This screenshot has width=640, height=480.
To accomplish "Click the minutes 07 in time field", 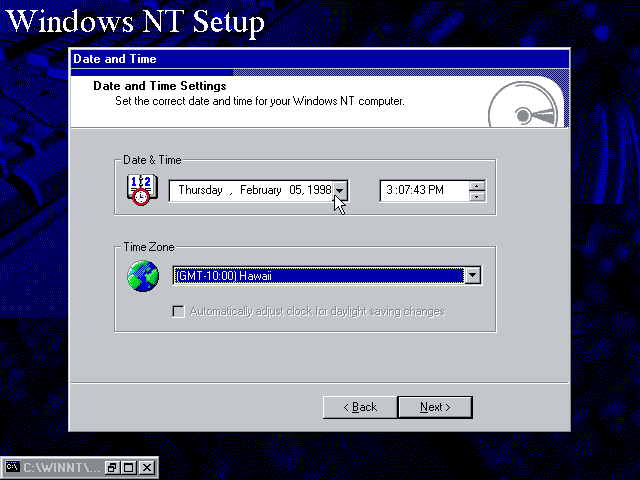I will click(x=404, y=190).
